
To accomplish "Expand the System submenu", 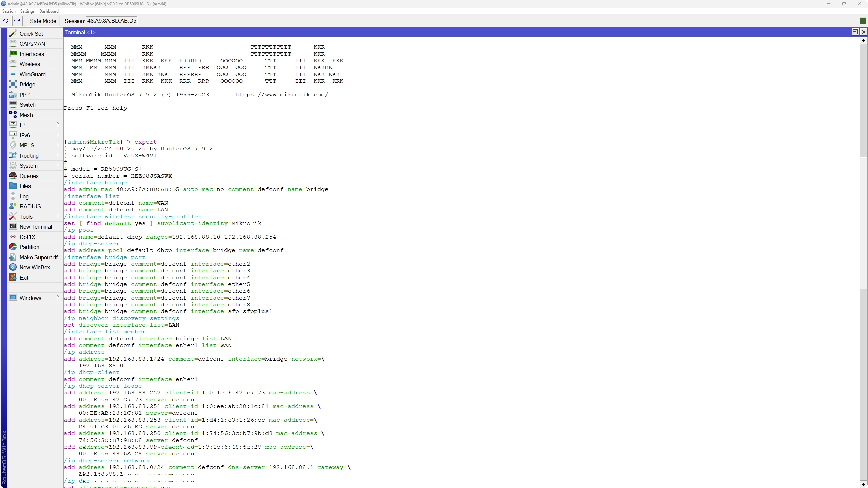I will [x=58, y=165].
